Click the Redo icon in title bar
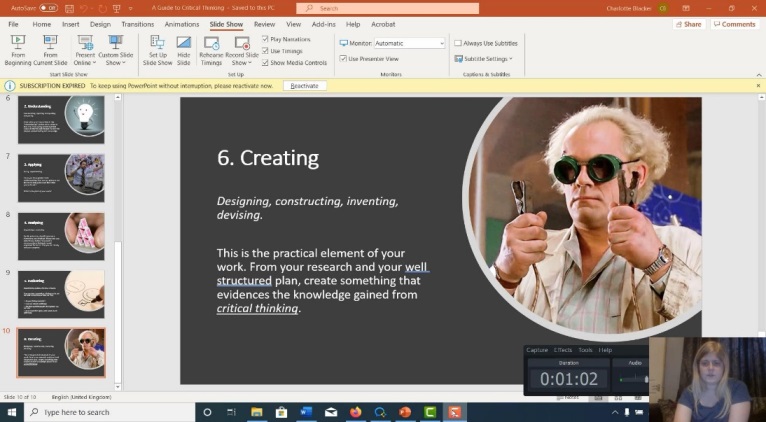Image resolution: width=766 pixels, height=422 pixels. click(101, 8)
